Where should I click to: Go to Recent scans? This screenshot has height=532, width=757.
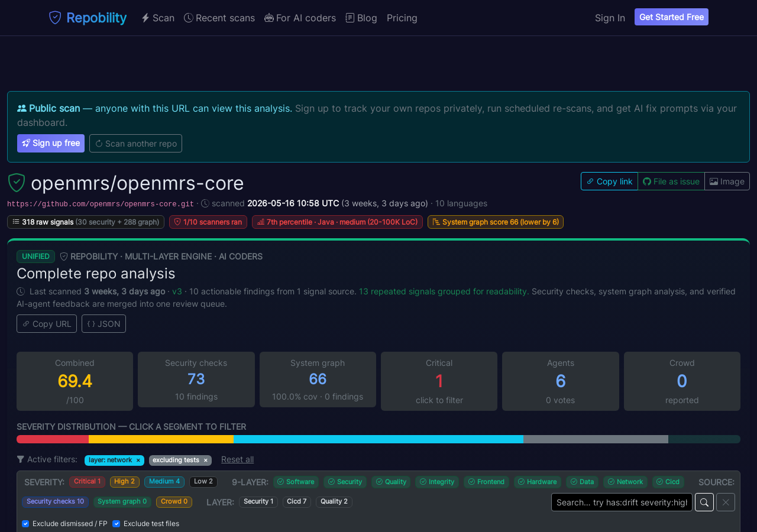(219, 18)
